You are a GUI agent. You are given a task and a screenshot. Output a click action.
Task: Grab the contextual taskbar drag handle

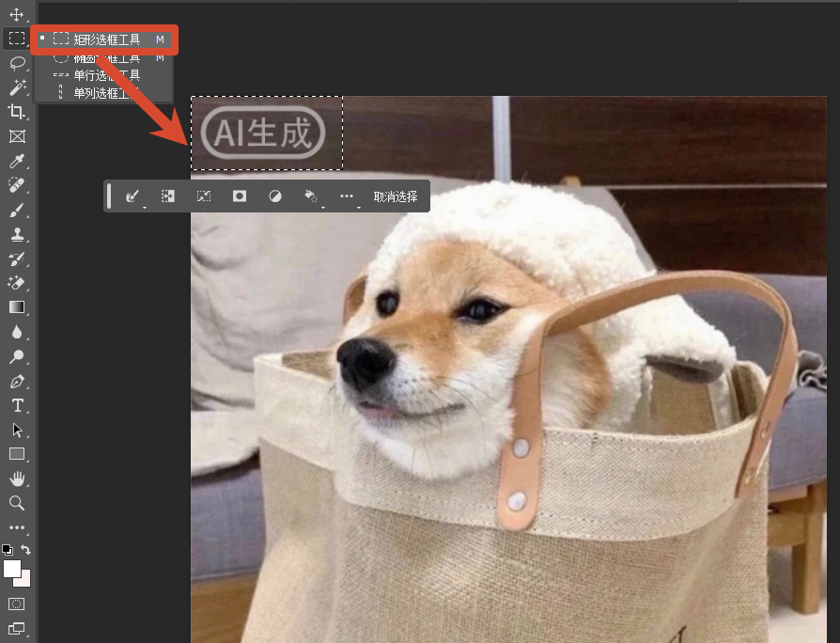tap(109, 196)
